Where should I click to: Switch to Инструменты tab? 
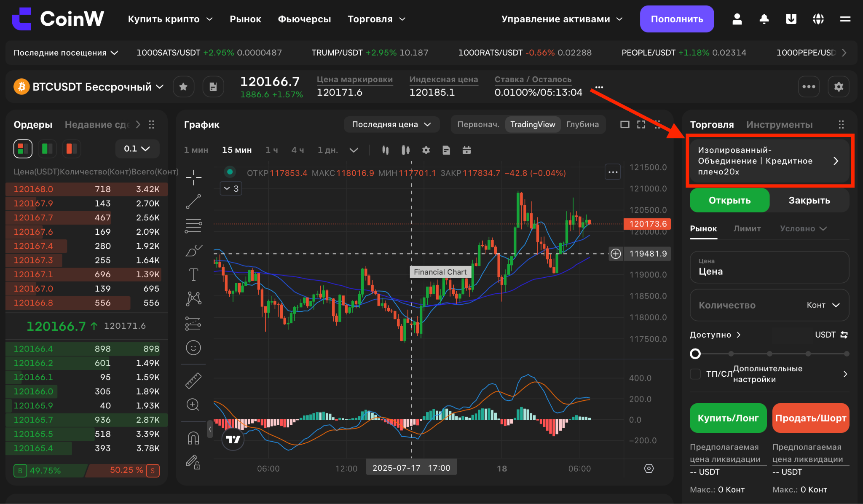pos(779,124)
